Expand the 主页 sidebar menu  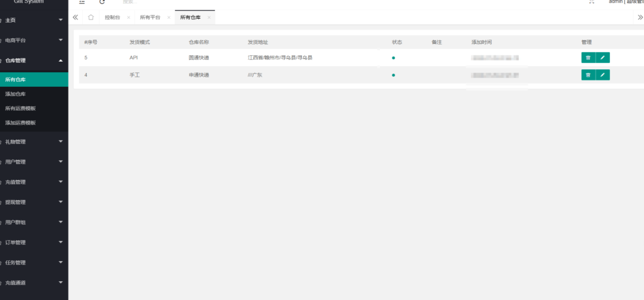click(34, 20)
